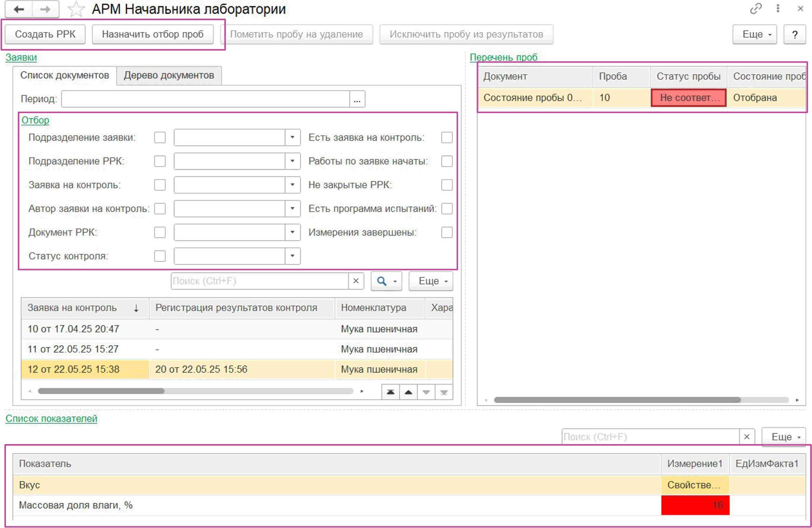Select the Список документов tab

65,75
